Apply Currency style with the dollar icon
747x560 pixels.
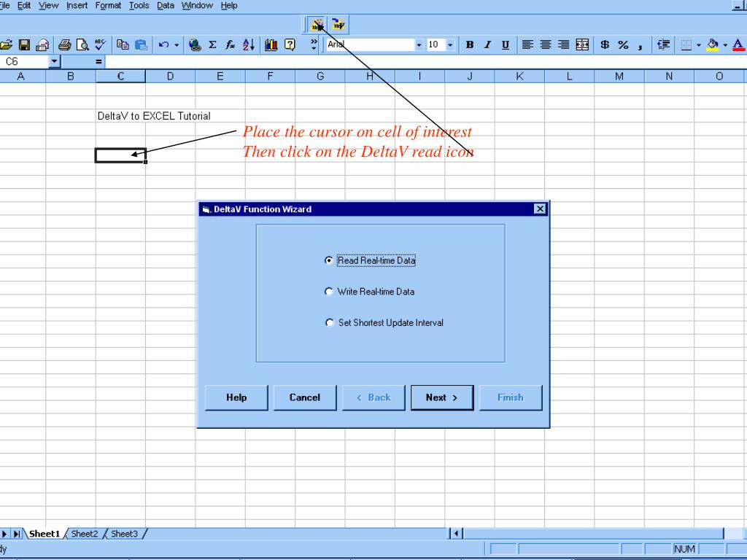(x=605, y=44)
